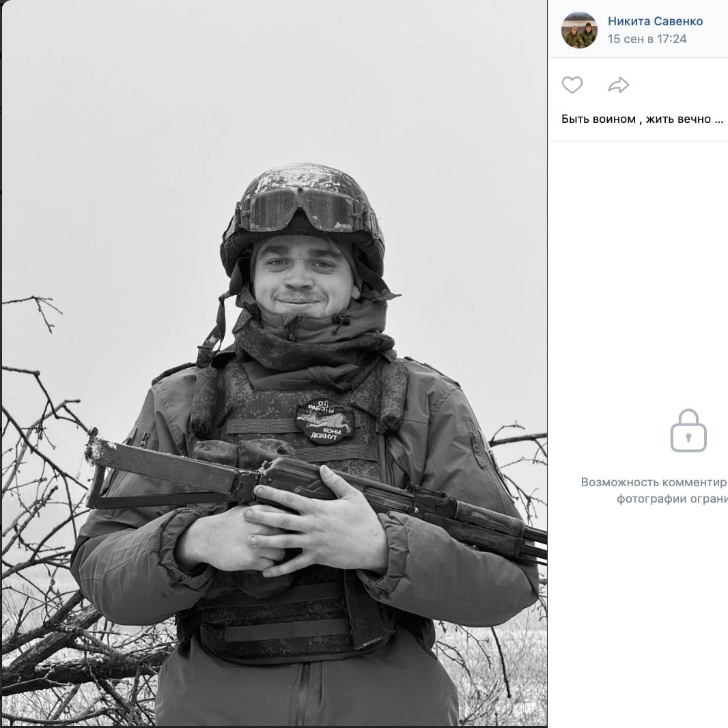Click the padlock icon in comments area

pos(688,430)
